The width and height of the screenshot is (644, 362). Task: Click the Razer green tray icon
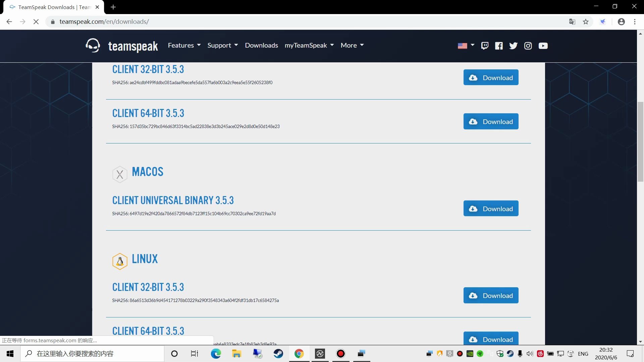tap(480, 354)
